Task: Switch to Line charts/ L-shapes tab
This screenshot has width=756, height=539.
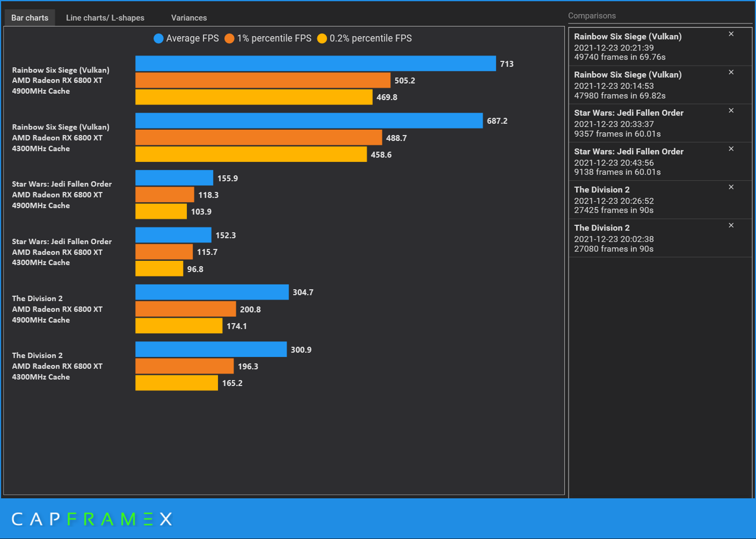Action: pyautogui.click(x=105, y=18)
